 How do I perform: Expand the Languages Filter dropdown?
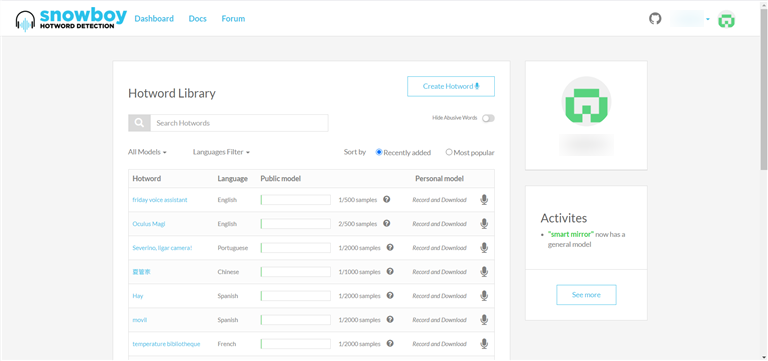[221, 152]
